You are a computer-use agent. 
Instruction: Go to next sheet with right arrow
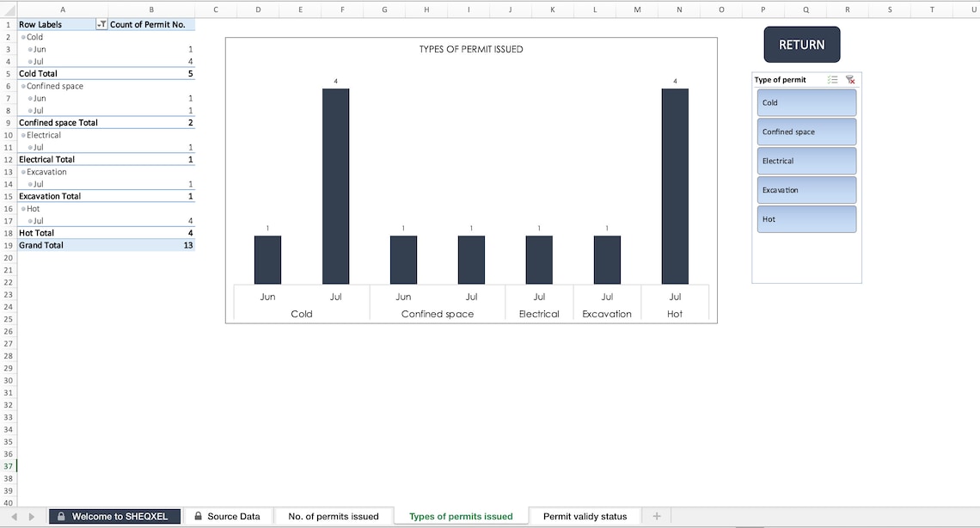tap(31, 516)
